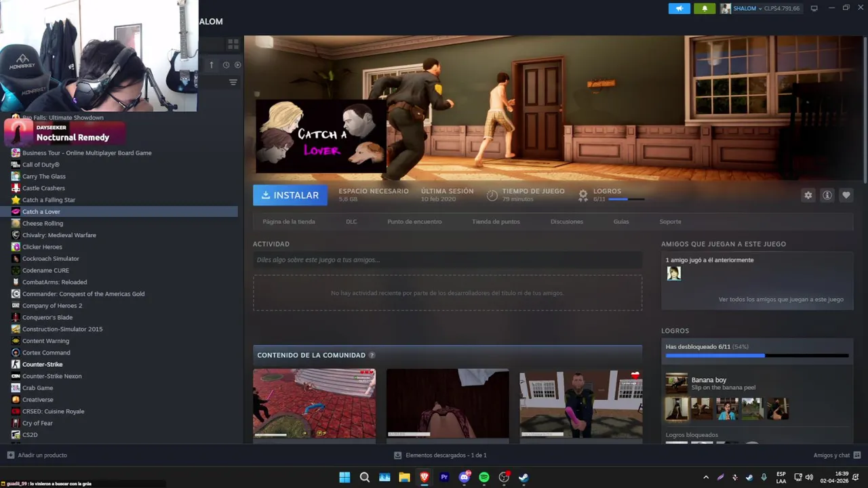Screen dimensions: 868x488
Task: Add Catch a Lover to favorites heart
Action: click(x=846, y=195)
